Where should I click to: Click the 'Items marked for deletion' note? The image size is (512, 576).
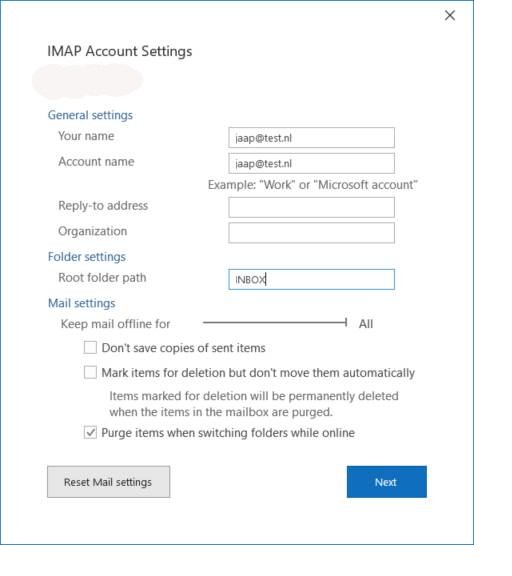click(254, 404)
